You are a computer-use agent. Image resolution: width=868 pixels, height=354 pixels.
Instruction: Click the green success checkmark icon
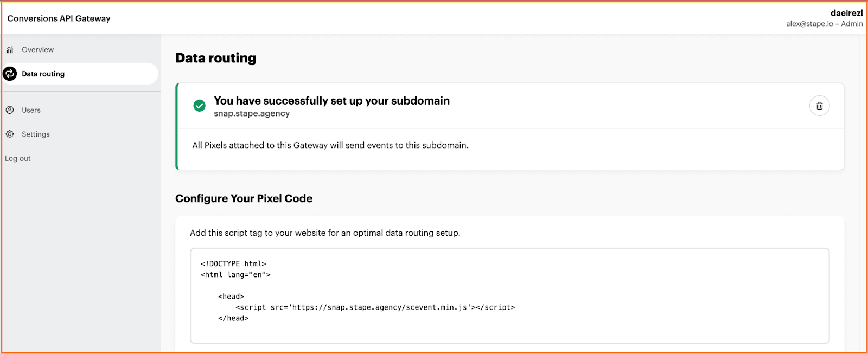click(200, 106)
